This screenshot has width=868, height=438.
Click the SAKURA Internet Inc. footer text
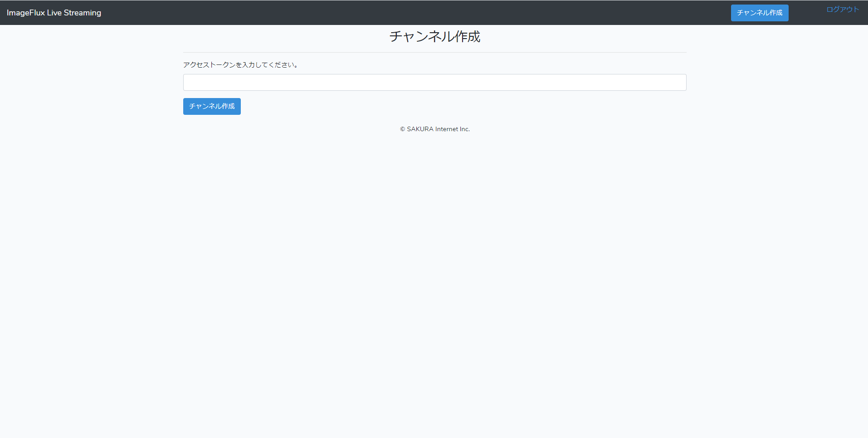434,129
